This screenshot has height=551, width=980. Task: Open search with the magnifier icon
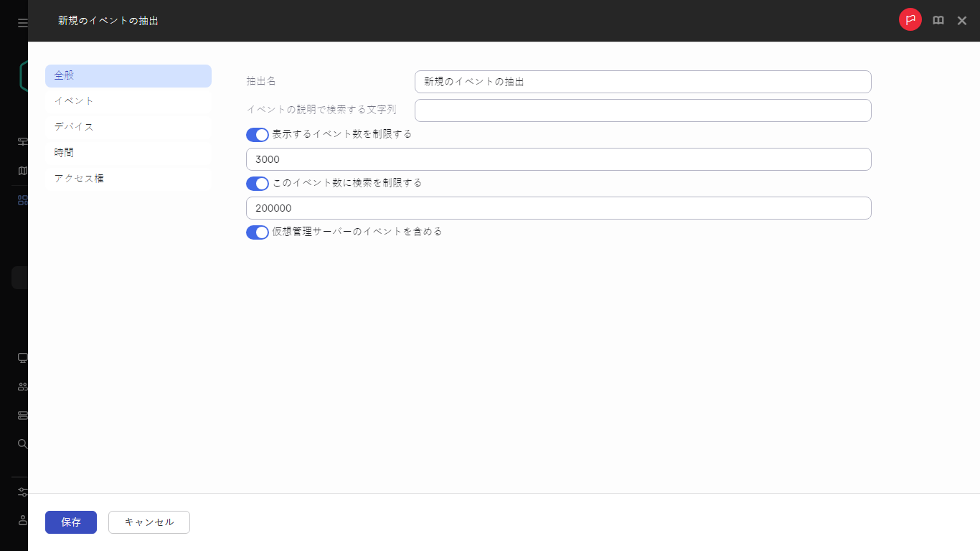click(x=21, y=443)
